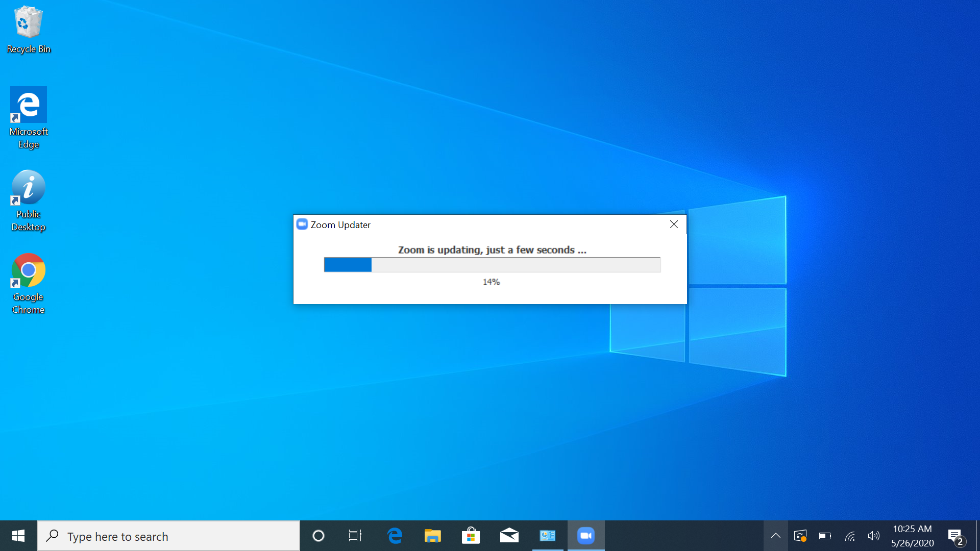Select the Microsoft Edge desktop shortcut

29,117
